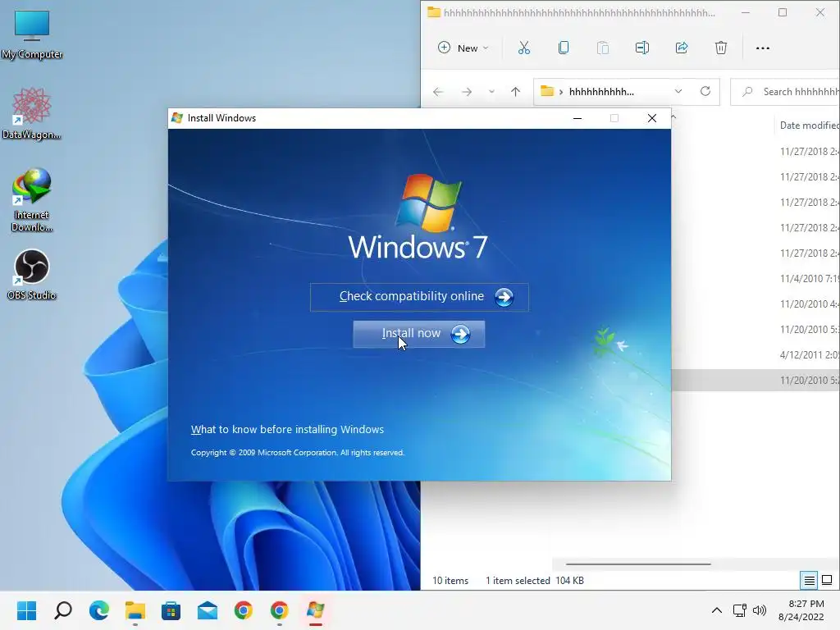The height and width of the screenshot is (630, 840).
Task: Go back with Explorer back arrow
Action: [x=438, y=92]
